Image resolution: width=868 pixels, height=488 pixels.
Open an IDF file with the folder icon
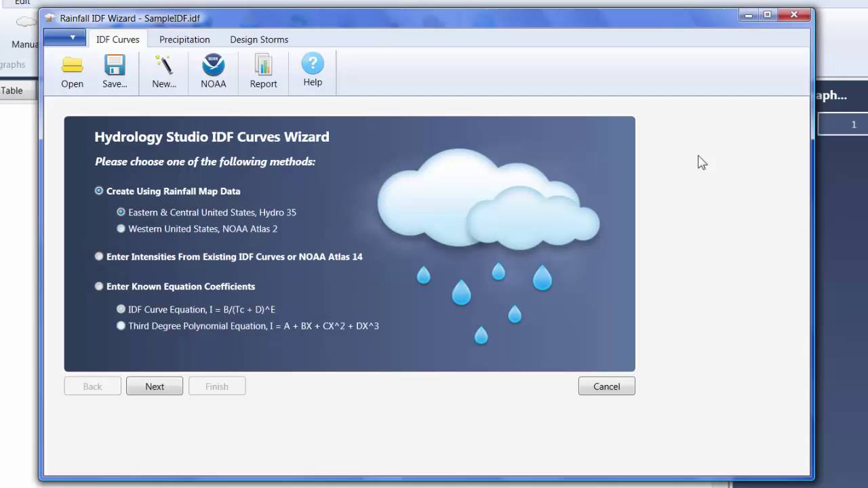coord(73,72)
